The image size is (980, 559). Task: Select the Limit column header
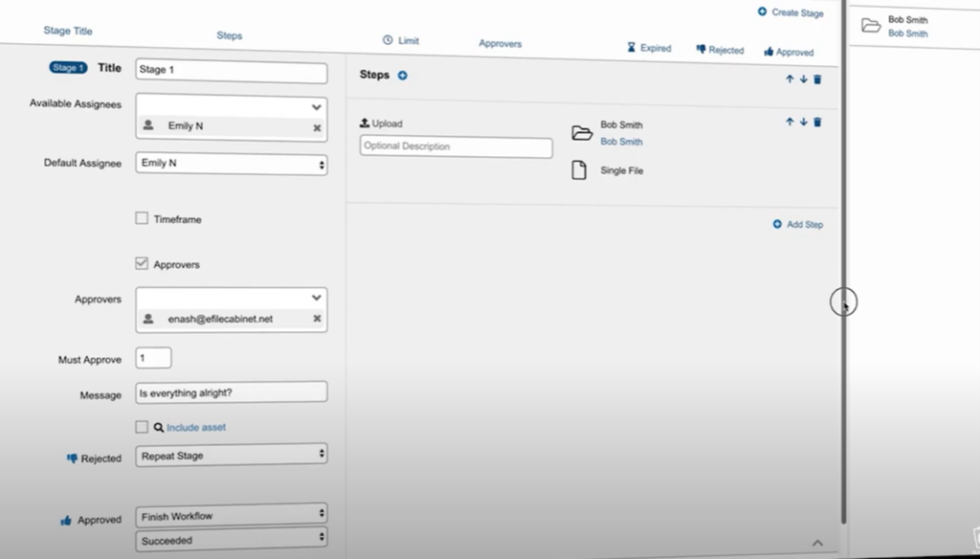(401, 41)
